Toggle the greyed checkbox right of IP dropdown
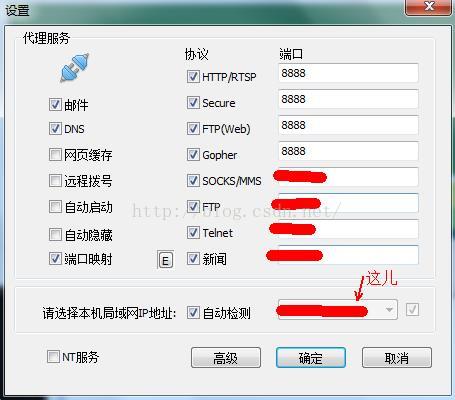Screen dimensions: 455x400 [x=412, y=310]
